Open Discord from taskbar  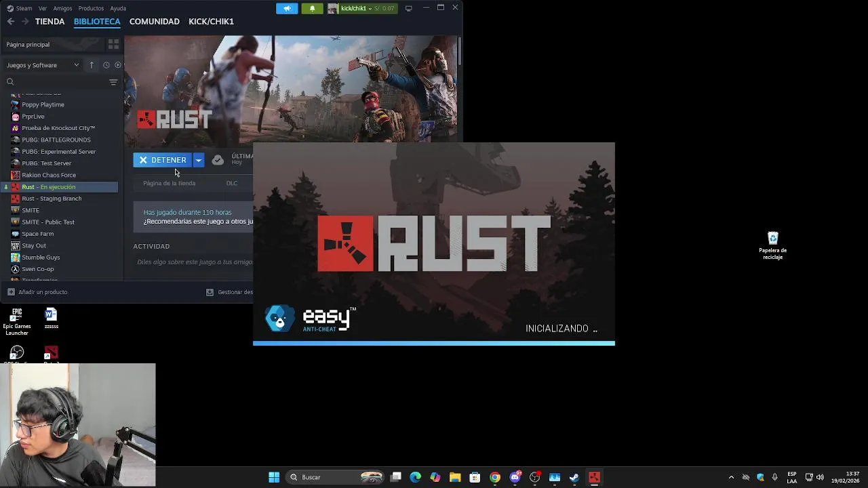(515, 477)
